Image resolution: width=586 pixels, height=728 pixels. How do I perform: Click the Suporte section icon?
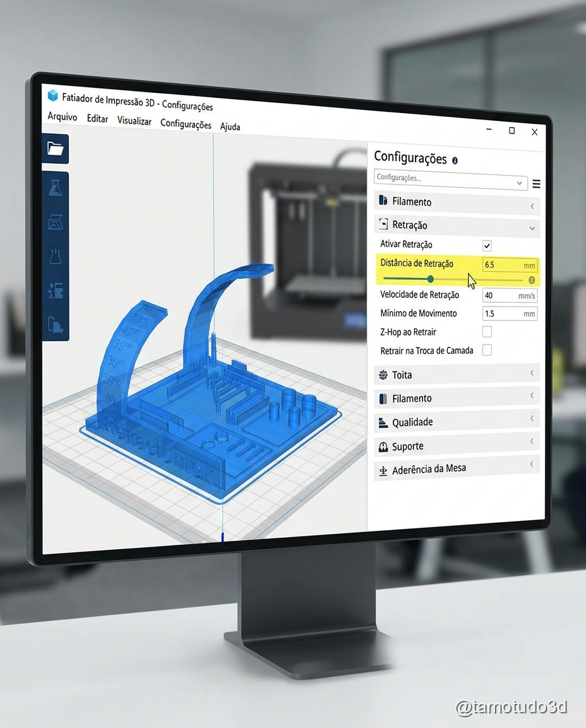[x=383, y=447]
